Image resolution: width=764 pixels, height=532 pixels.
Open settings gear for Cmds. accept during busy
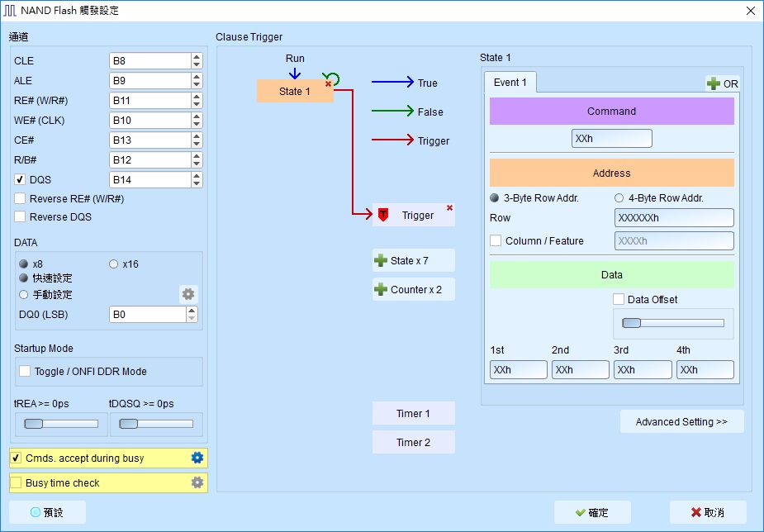point(197,458)
